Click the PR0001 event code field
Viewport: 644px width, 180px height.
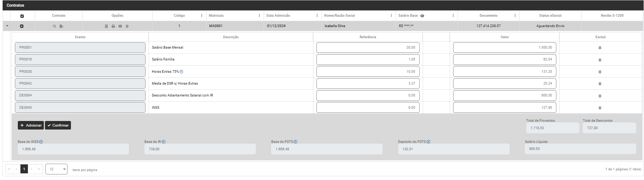(x=80, y=48)
